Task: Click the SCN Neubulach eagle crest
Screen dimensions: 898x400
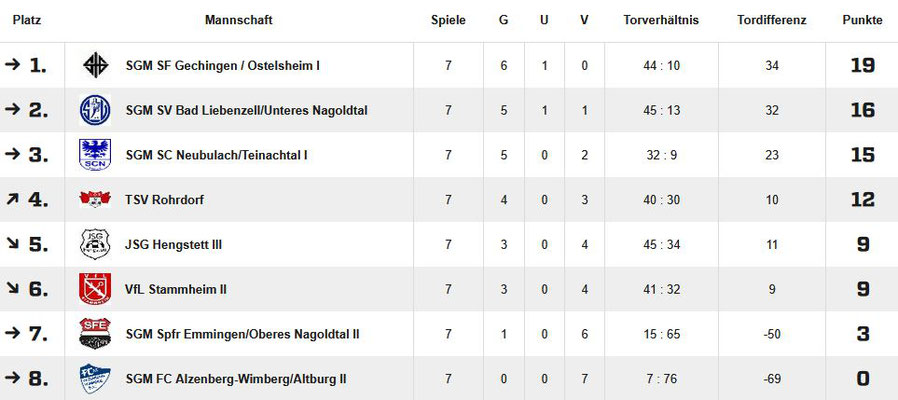Action: pos(95,155)
